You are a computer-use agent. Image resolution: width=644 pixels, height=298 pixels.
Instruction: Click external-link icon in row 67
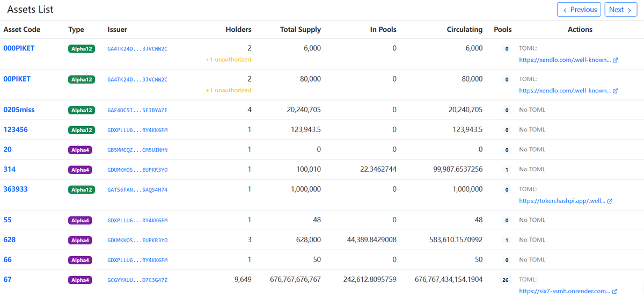point(614,292)
